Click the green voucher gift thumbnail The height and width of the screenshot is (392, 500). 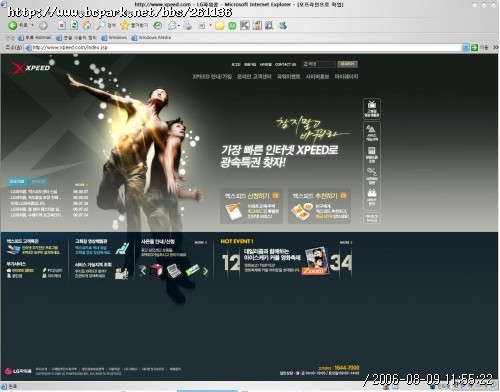tap(192, 270)
